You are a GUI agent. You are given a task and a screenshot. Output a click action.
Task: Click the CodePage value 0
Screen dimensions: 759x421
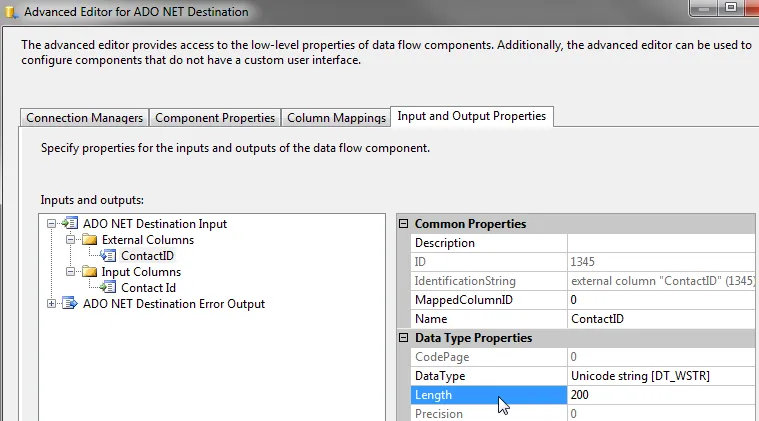click(661, 357)
